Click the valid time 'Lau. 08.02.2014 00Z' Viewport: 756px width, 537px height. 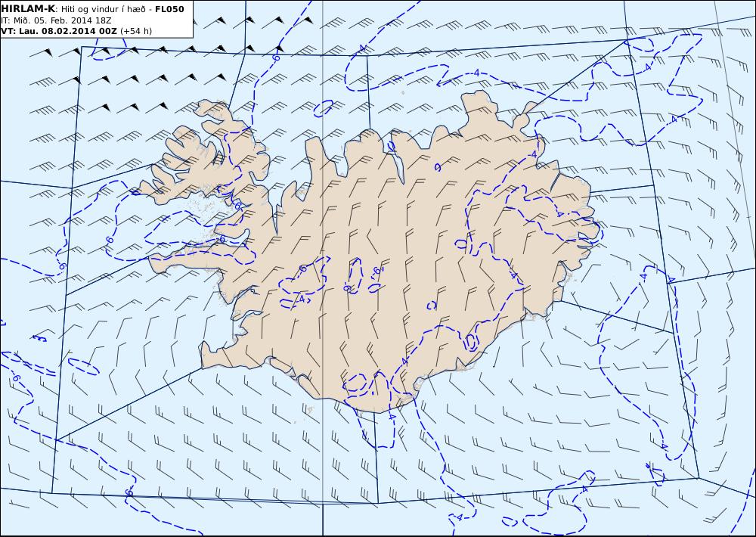(x=67, y=31)
